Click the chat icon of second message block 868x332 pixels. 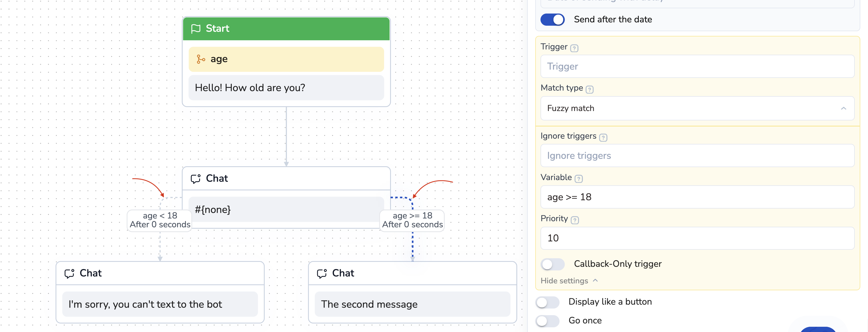click(322, 273)
